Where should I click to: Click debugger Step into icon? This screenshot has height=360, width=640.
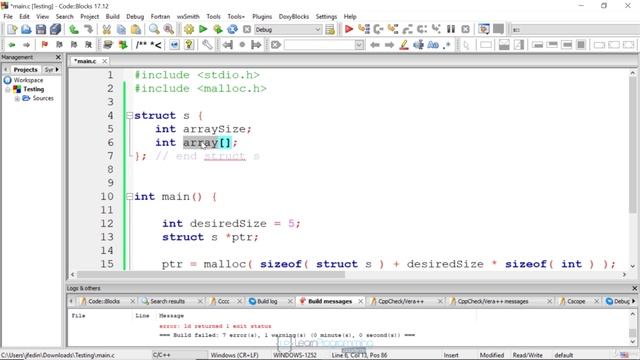(x=393, y=29)
